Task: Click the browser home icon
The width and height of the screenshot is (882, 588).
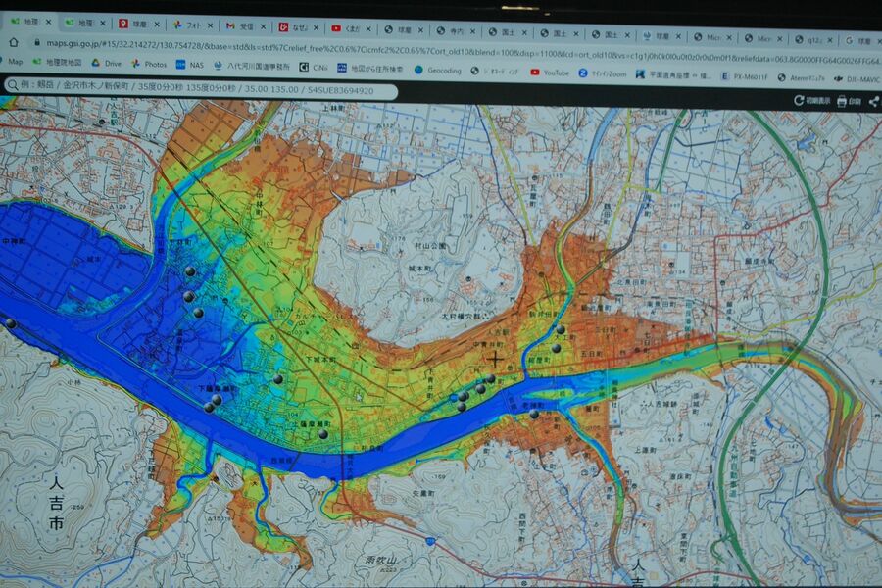Action: pyautogui.click(x=14, y=41)
